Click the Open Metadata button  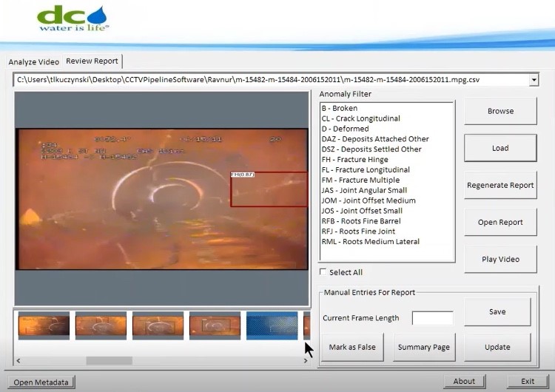point(41,382)
